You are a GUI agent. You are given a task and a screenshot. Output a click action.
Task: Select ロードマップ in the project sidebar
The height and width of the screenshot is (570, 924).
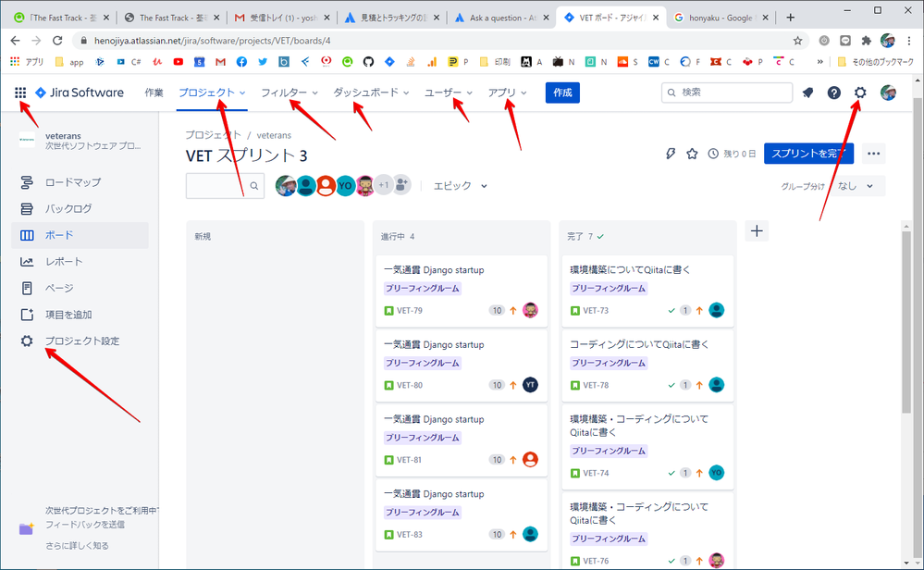tap(74, 182)
